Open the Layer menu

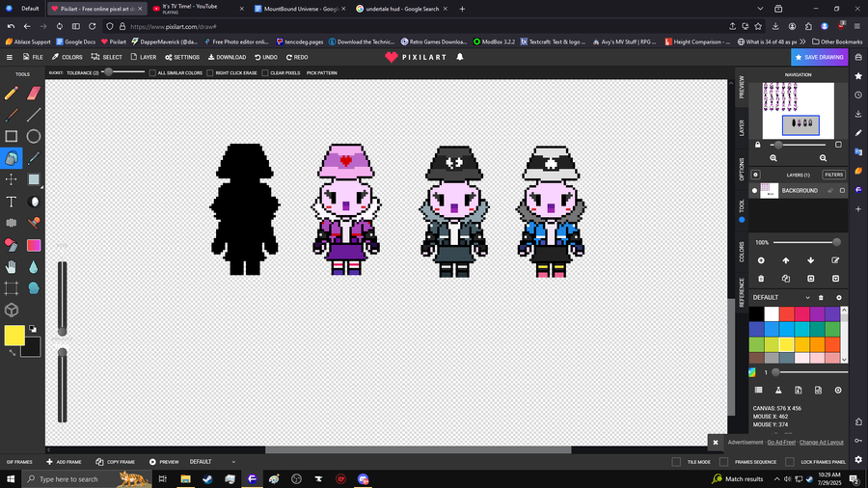[144, 57]
